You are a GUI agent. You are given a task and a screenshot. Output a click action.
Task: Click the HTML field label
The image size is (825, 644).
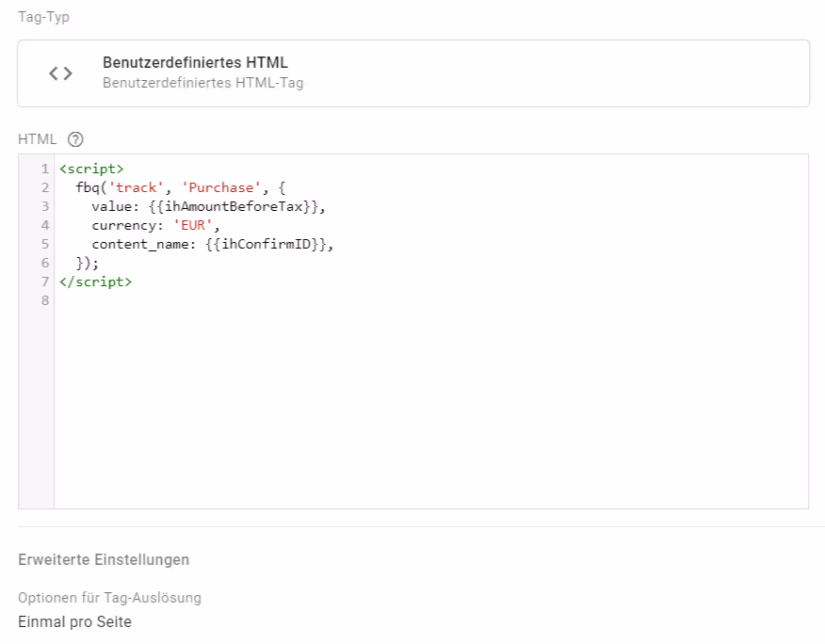point(37,139)
